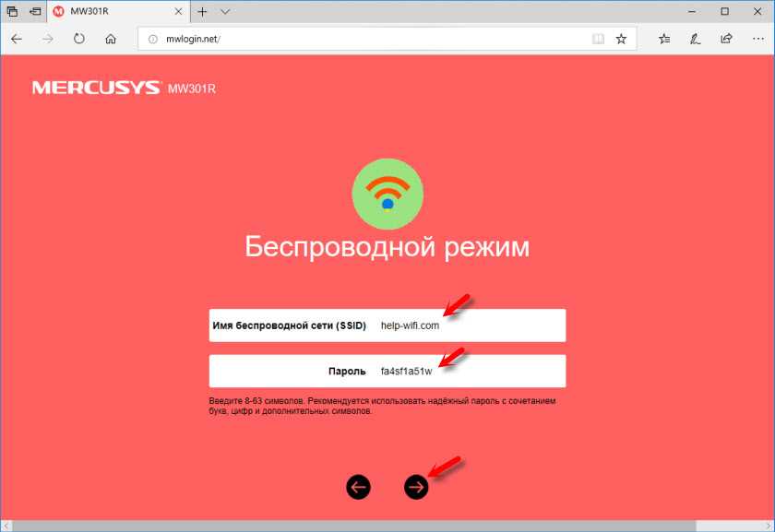Click the set tabs aside icon
The height and width of the screenshot is (532, 775).
point(35,11)
